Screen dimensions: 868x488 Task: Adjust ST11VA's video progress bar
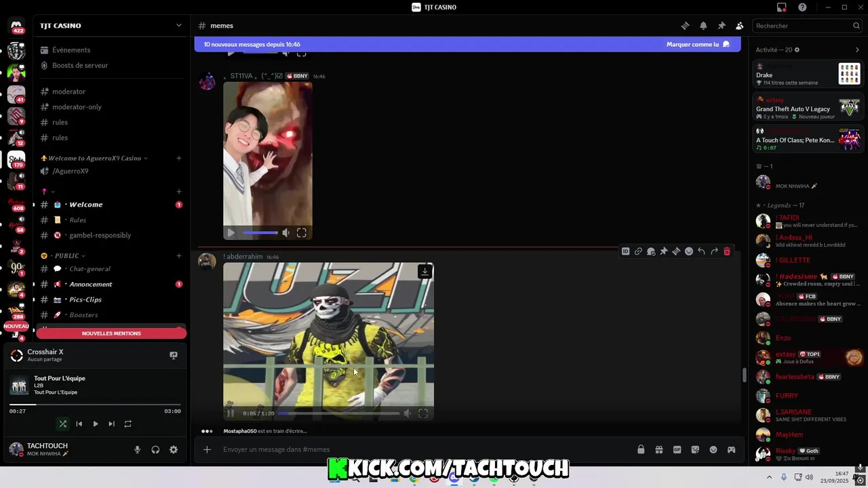click(260, 232)
